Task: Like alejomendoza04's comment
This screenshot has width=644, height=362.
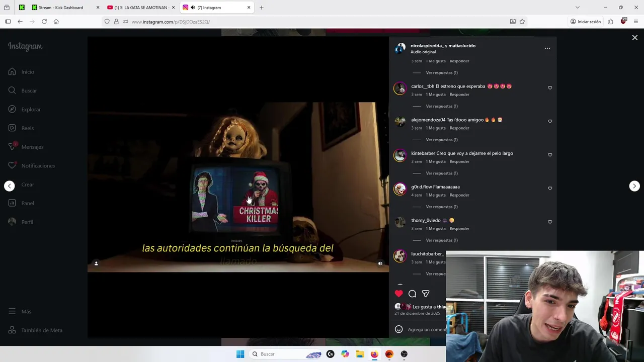Action: coord(550,121)
